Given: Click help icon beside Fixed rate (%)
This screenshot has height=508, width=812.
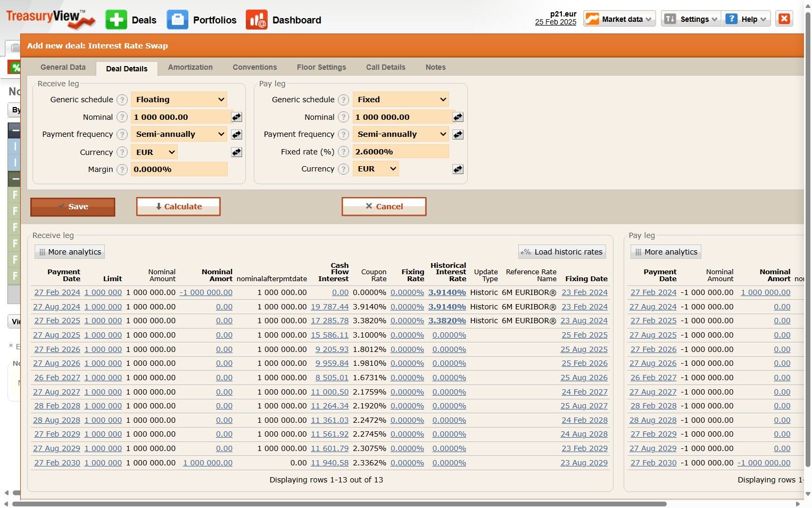Looking at the screenshot, I should coord(344,152).
